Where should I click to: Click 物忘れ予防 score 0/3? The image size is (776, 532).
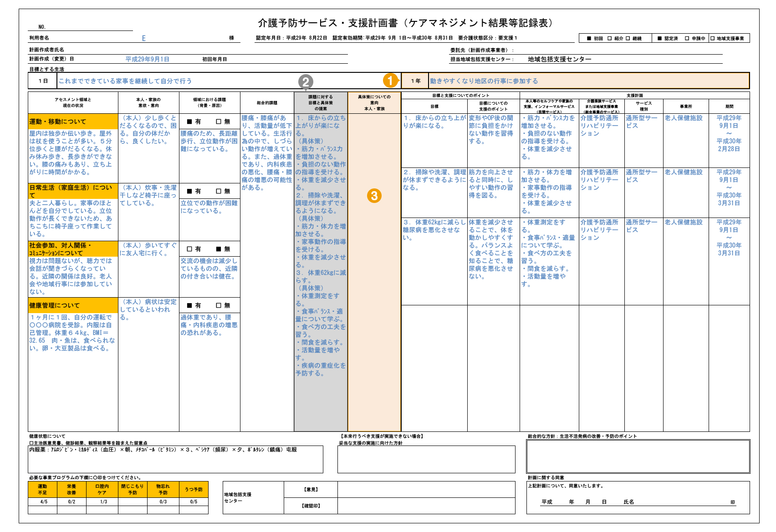(163, 502)
